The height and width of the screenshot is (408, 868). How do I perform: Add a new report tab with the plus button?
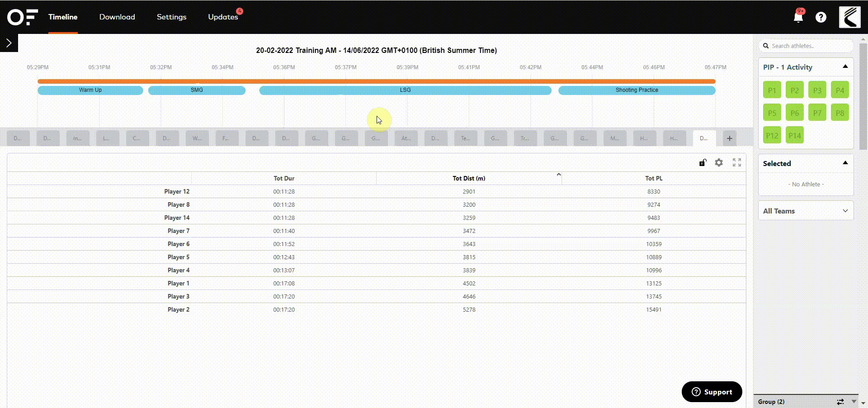pyautogui.click(x=729, y=138)
